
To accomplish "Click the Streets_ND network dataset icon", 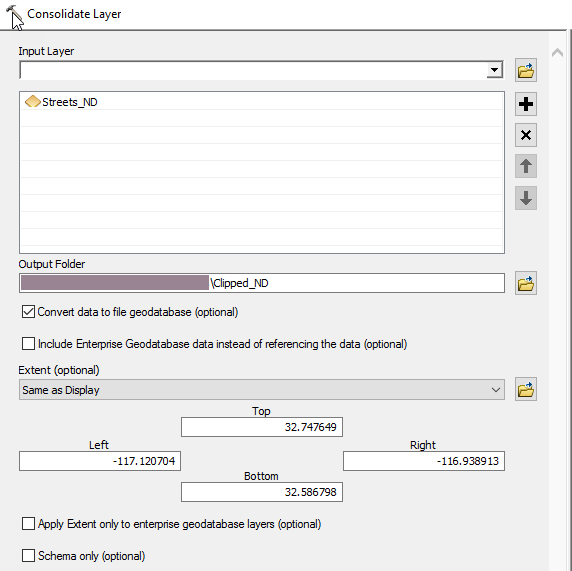I will [32, 101].
